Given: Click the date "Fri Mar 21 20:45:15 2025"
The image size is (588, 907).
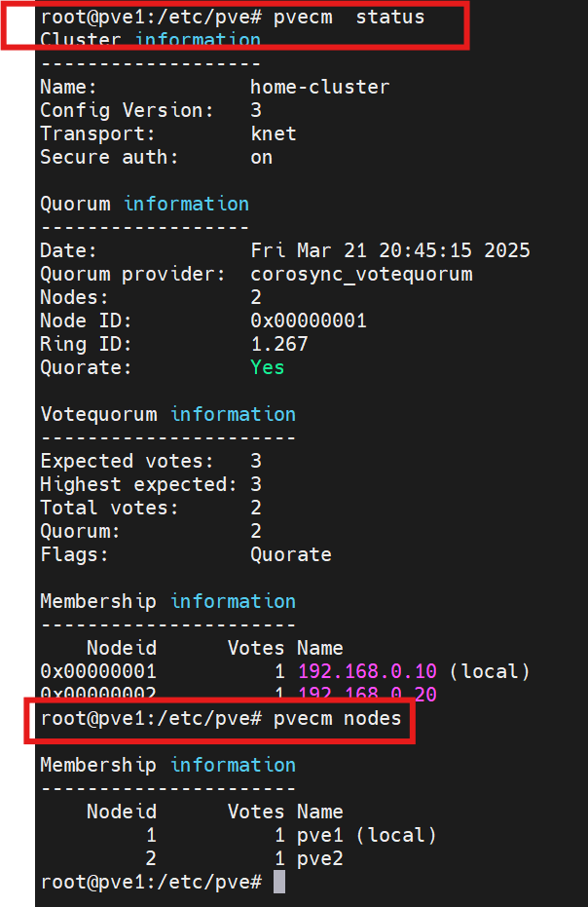Looking at the screenshot, I should (389, 250).
